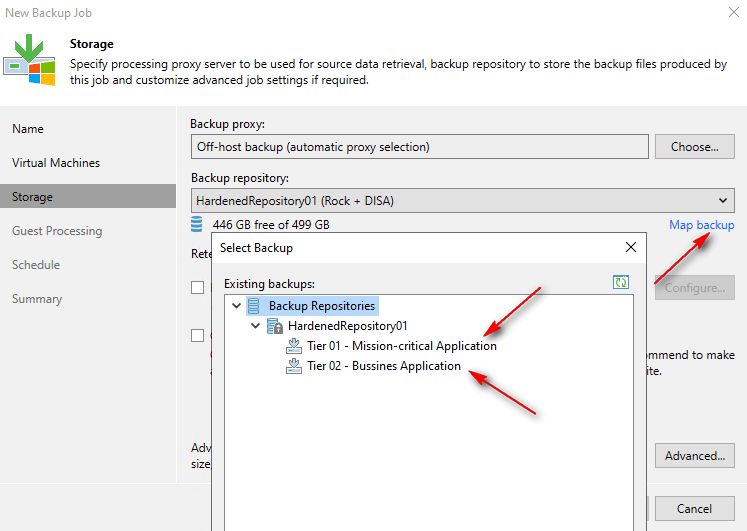Switch to the Name wizard step
The image size is (747, 531).
click(28, 129)
